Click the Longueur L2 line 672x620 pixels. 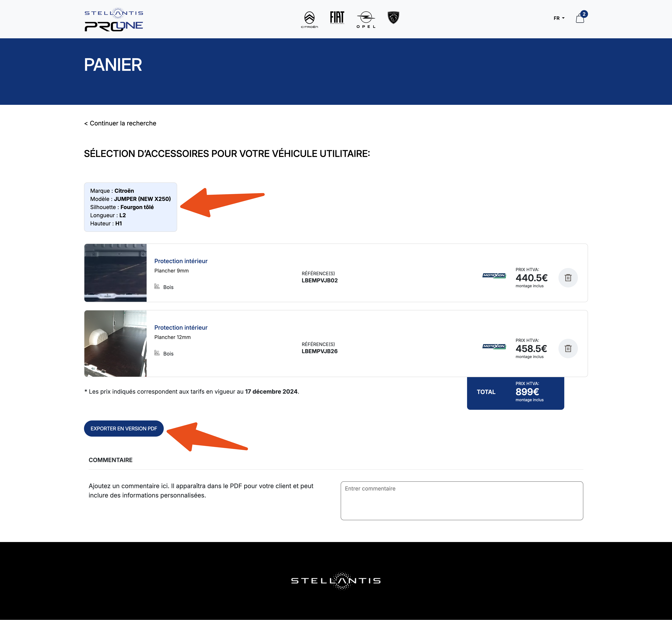108,215
